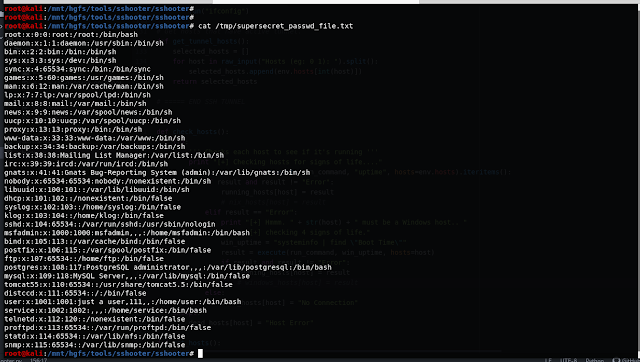Click the syslog:x:102:103 passwd line
This screenshot has height=362, width=640.
[x=92, y=207]
